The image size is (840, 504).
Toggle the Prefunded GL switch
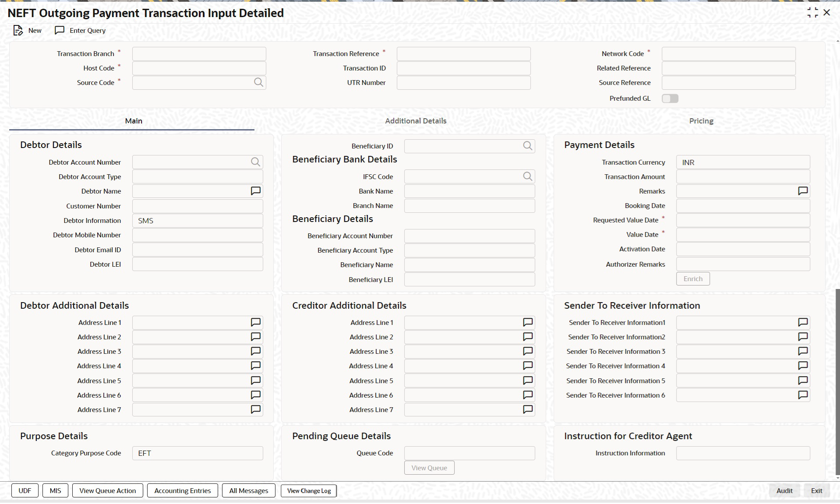[x=670, y=99]
